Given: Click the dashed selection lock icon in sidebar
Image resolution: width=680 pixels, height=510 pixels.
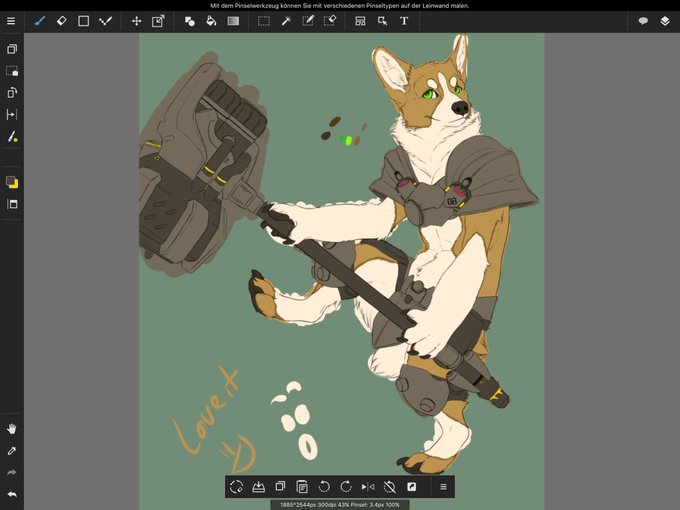Looking at the screenshot, I should [12, 71].
